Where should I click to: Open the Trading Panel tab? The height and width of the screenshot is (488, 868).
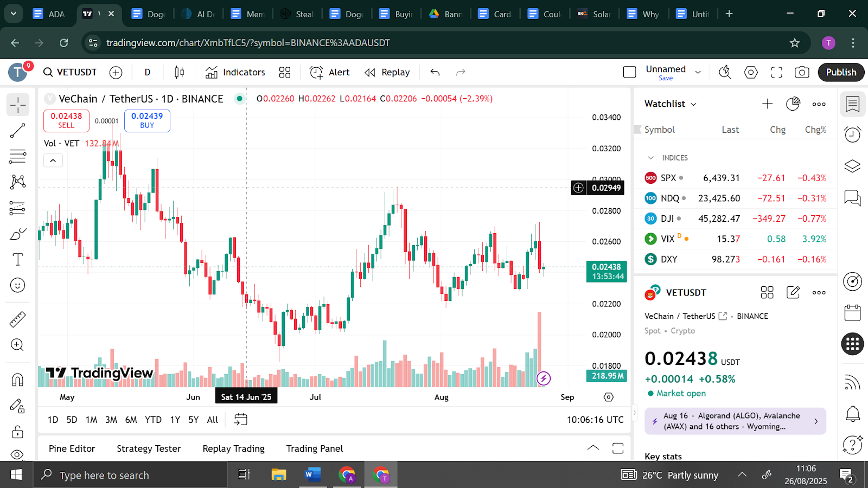315,448
